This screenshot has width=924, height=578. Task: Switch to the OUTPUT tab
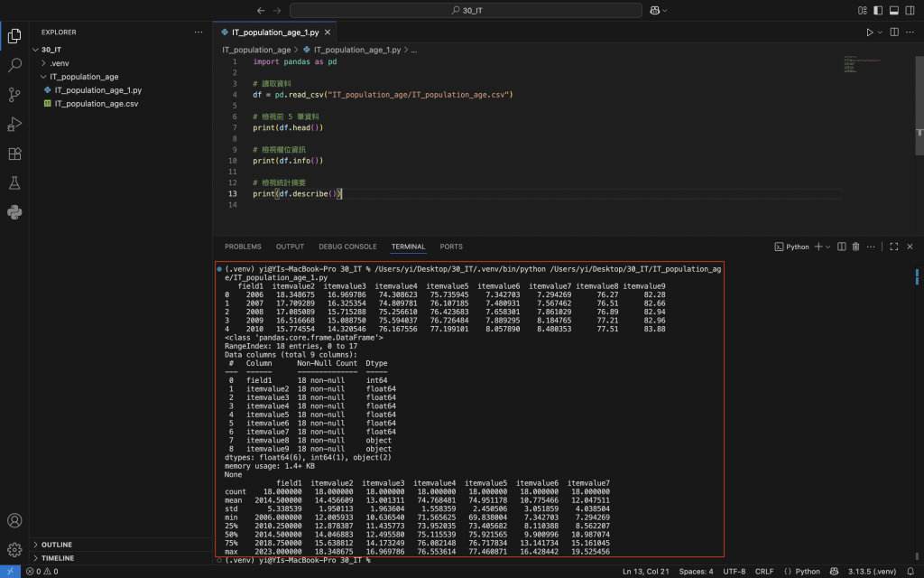[290, 247]
